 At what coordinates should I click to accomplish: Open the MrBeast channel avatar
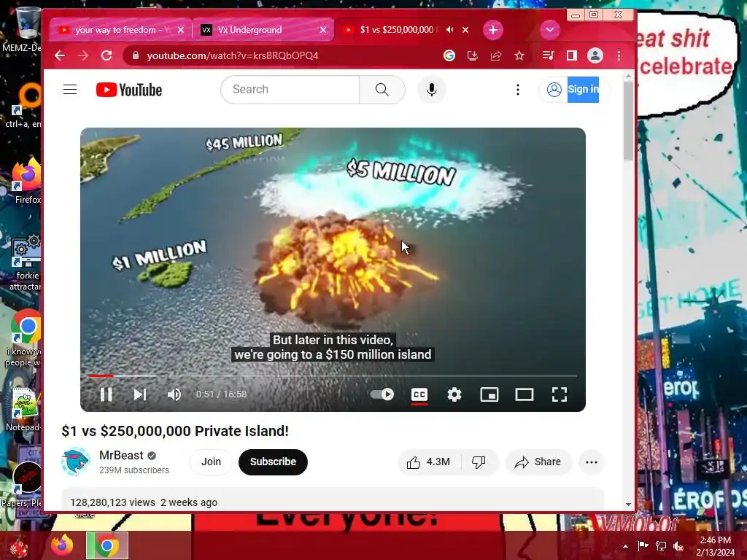75,462
